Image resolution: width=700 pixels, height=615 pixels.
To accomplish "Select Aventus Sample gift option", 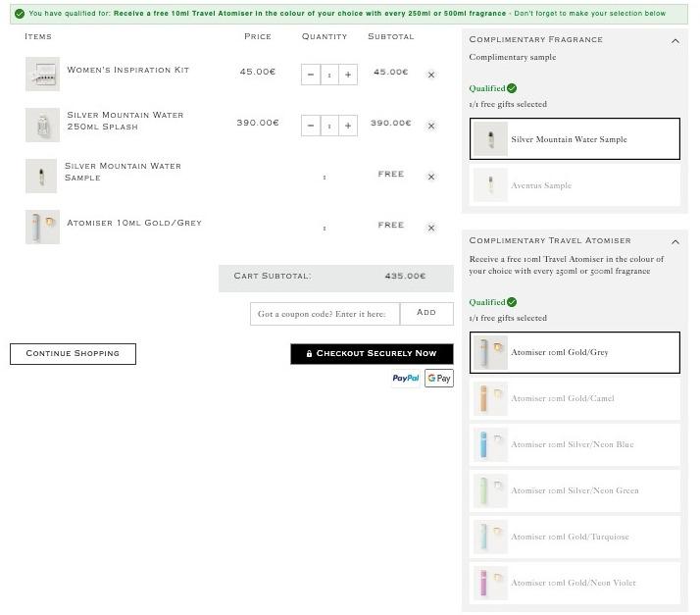I will click(575, 185).
